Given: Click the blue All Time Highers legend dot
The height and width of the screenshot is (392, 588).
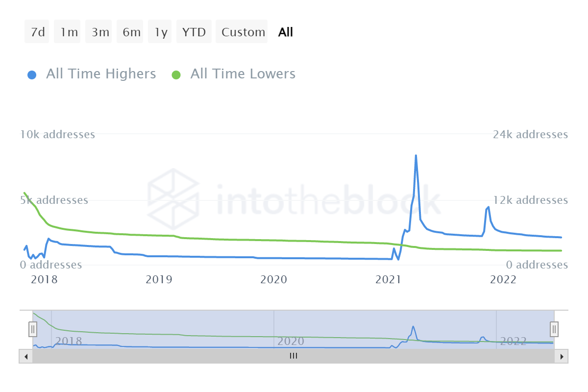Looking at the screenshot, I should coord(32,75).
